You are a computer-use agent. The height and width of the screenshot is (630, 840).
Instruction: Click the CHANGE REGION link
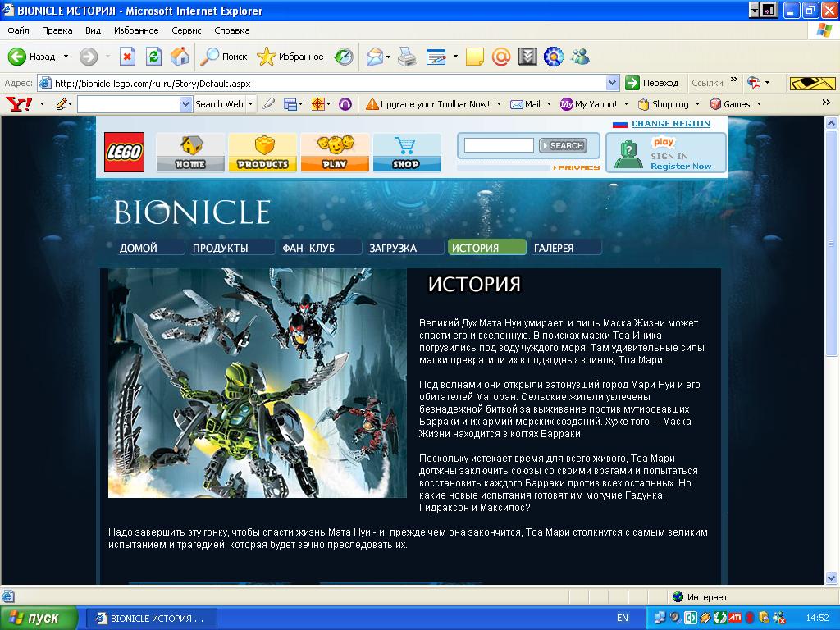(671, 124)
